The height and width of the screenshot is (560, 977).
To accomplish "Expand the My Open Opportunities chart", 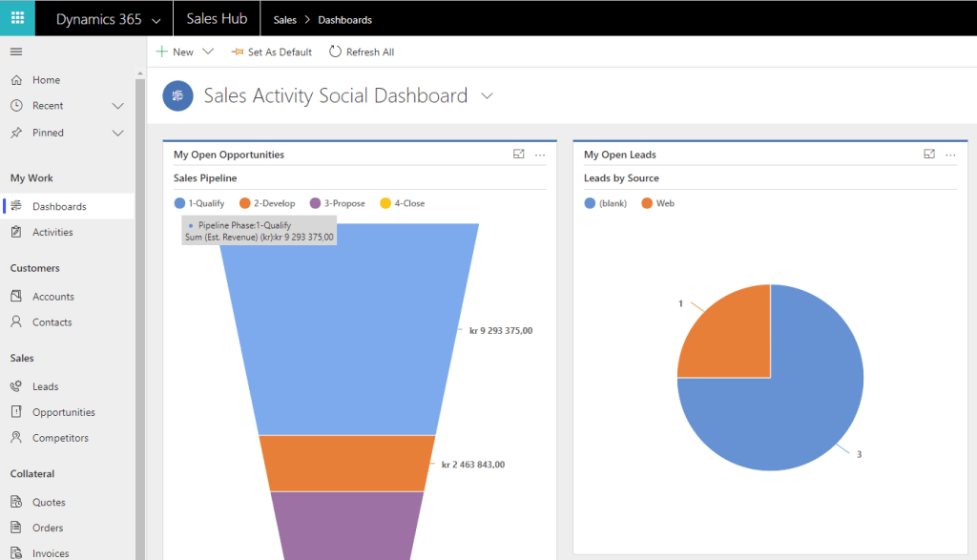I will point(519,154).
